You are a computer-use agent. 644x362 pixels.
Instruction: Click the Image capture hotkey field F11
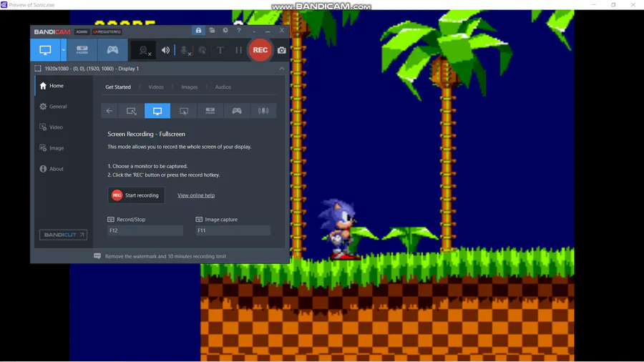[x=233, y=230]
